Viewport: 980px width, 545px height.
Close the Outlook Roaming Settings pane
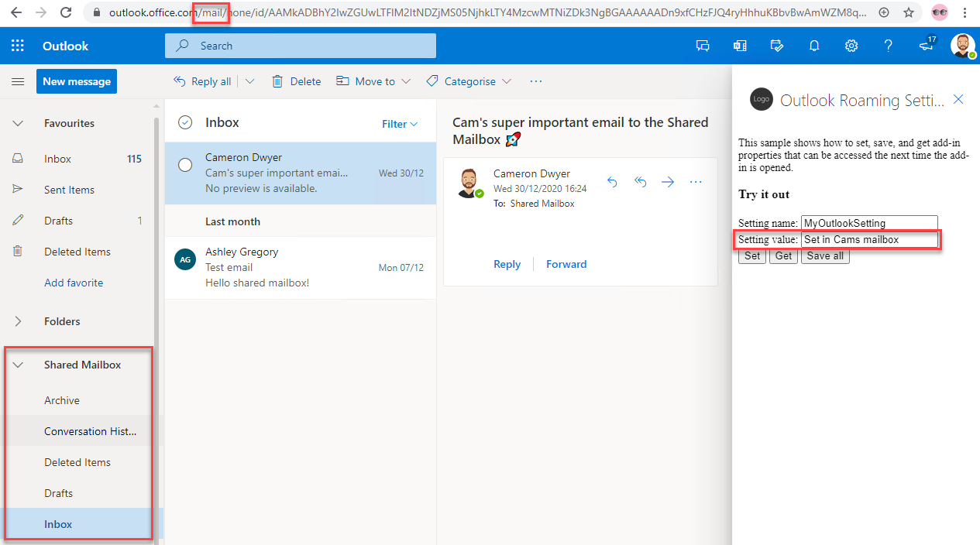tap(958, 99)
